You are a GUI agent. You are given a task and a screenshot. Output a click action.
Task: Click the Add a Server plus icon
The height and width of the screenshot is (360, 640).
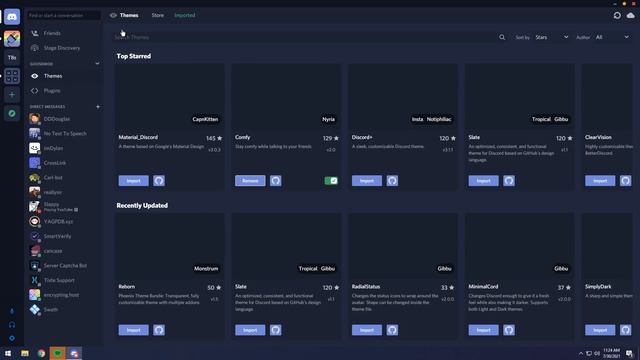pyautogui.click(x=12, y=95)
